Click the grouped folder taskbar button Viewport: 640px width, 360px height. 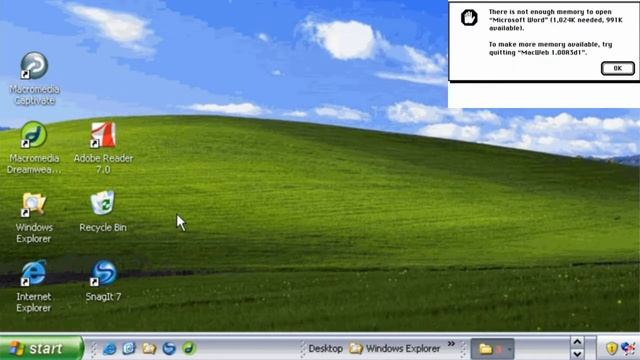point(493,349)
